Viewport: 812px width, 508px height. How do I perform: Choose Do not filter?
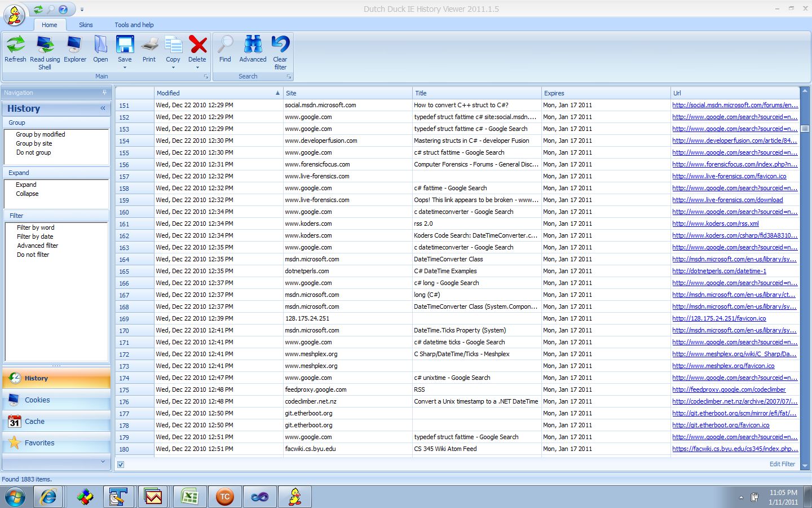33,255
